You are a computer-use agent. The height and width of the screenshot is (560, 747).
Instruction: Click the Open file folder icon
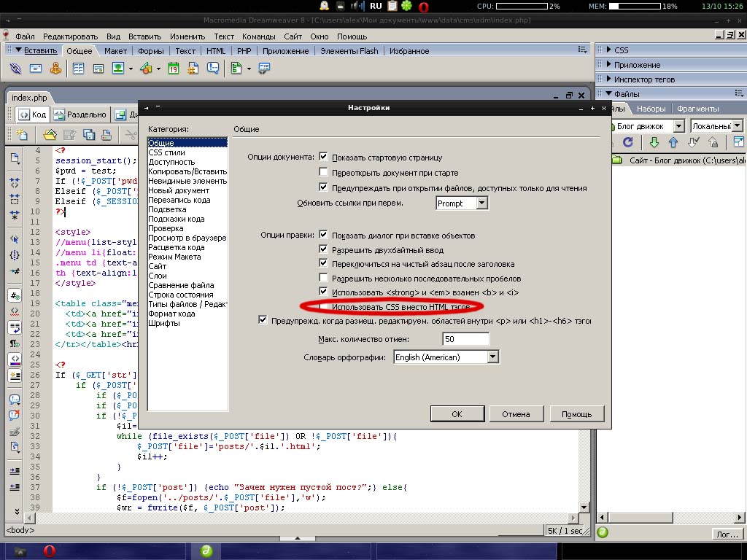(50, 135)
